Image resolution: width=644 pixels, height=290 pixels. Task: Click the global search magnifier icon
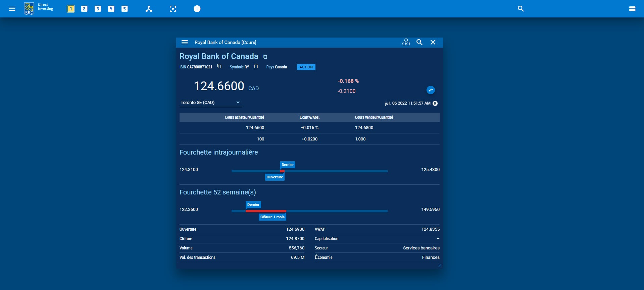521,9
